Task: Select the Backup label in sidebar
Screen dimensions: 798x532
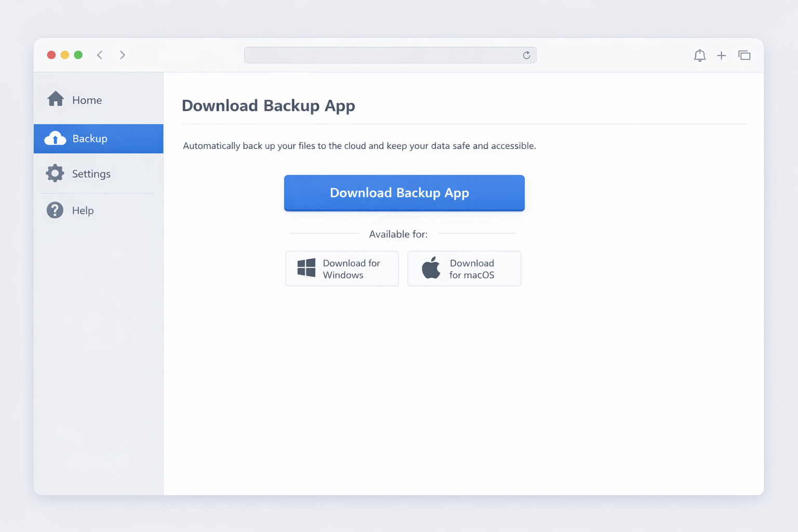Action: [90, 139]
